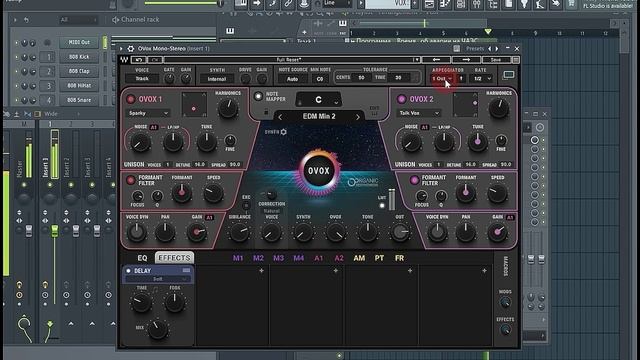Open the Edit button in Note Mapper
The image size is (640, 360).
point(374,111)
